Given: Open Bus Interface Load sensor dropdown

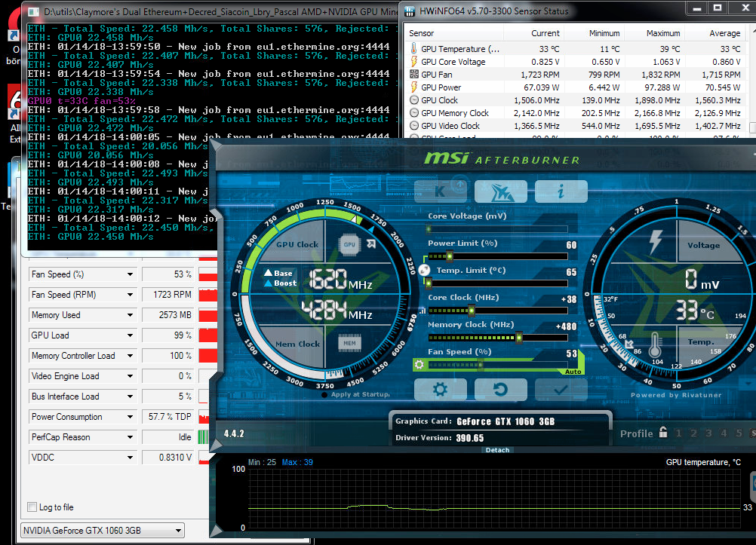Looking at the screenshot, I should click(x=131, y=397).
